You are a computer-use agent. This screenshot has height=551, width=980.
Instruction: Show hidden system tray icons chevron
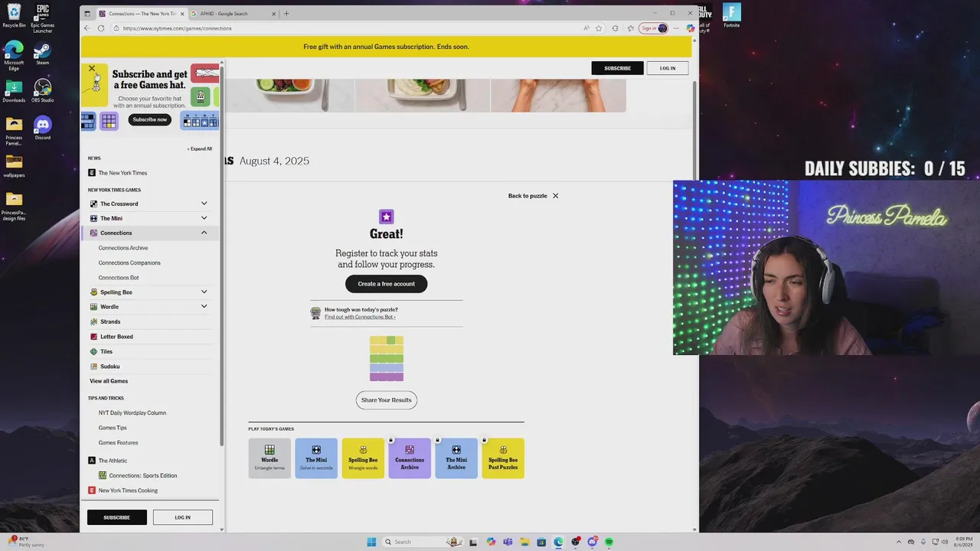(900, 542)
